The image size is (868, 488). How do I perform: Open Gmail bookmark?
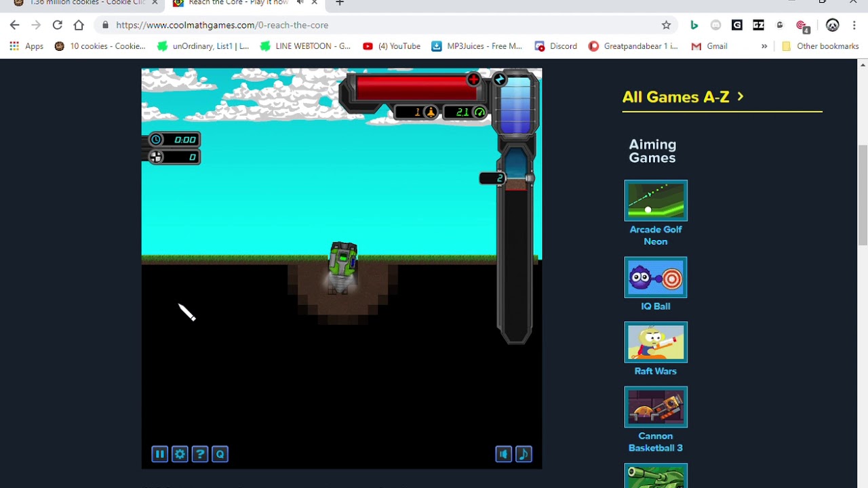point(709,46)
